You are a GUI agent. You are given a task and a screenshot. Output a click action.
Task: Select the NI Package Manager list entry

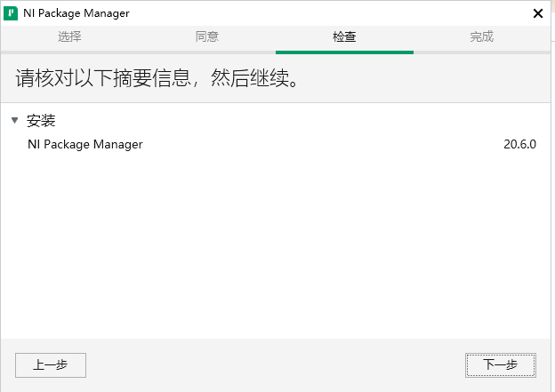85,144
